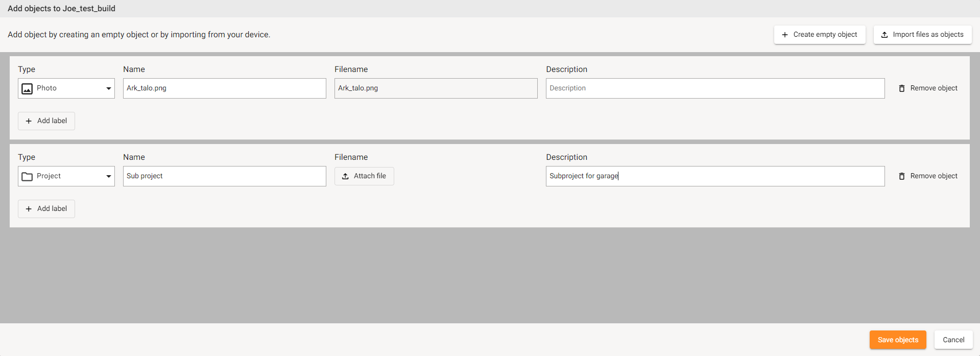Image resolution: width=980 pixels, height=356 pixels.
Task: Expand the dropdown arrow beside Project
Action: coord(108,177)
